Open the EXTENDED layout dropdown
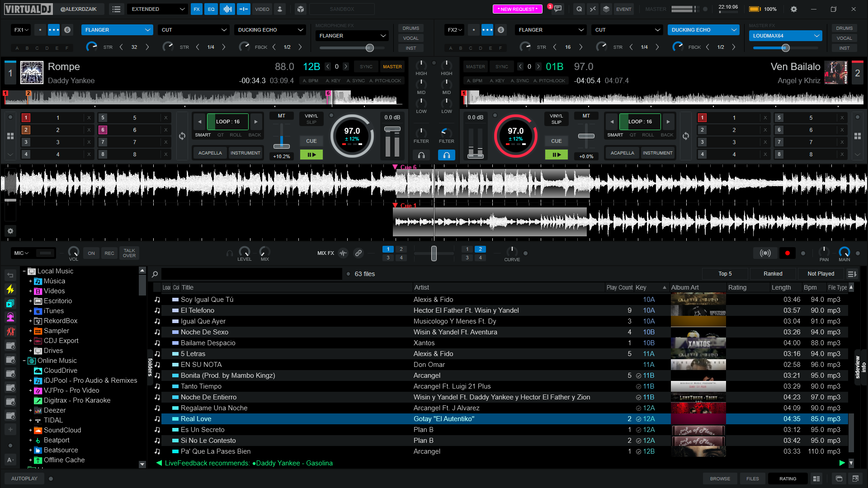 click(158, 9)
